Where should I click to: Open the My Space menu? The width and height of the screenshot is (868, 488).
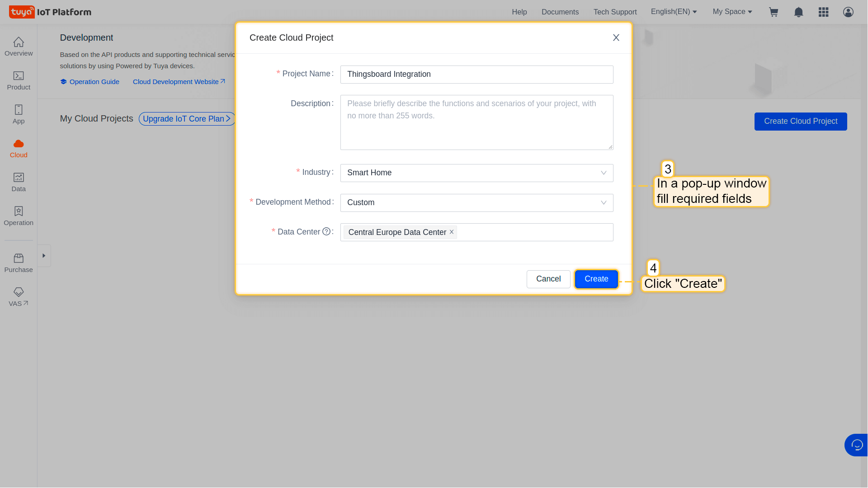tap(732, 12)
